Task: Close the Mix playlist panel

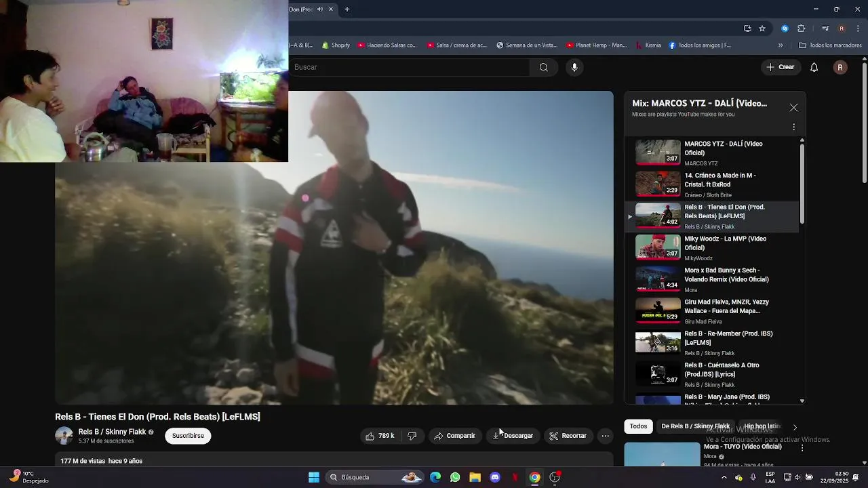Action: [793, 108]
